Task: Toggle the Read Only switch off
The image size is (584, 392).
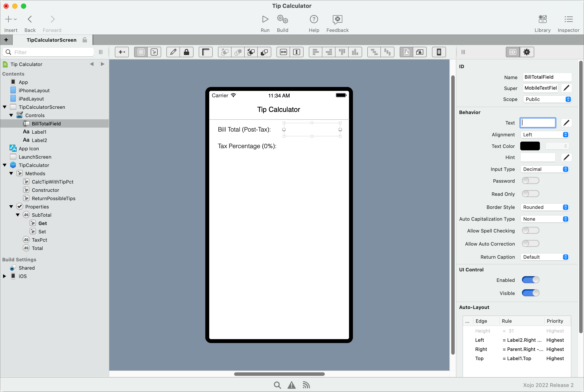Action: coord(530,194)
